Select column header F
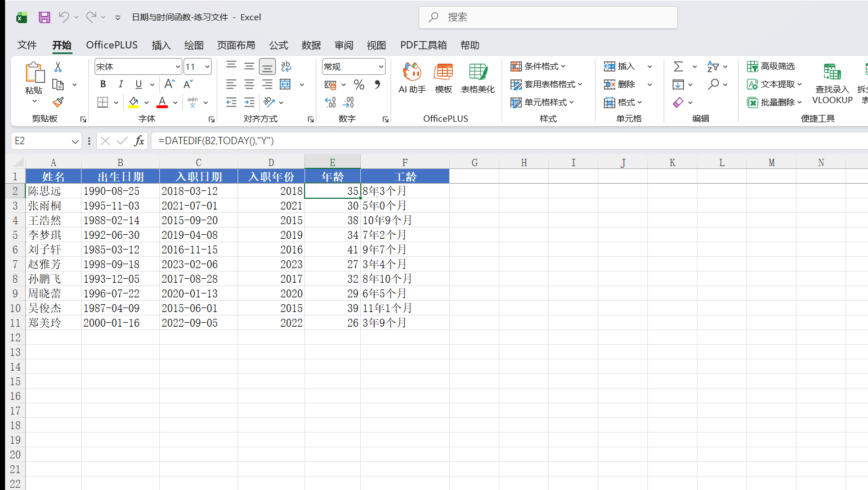The image size is (868, 490). click(405, 162)
